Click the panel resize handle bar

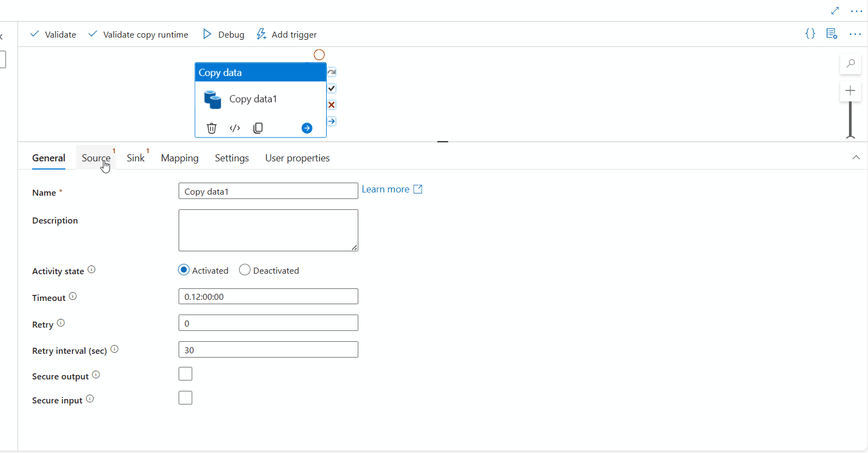pos(443,142)
